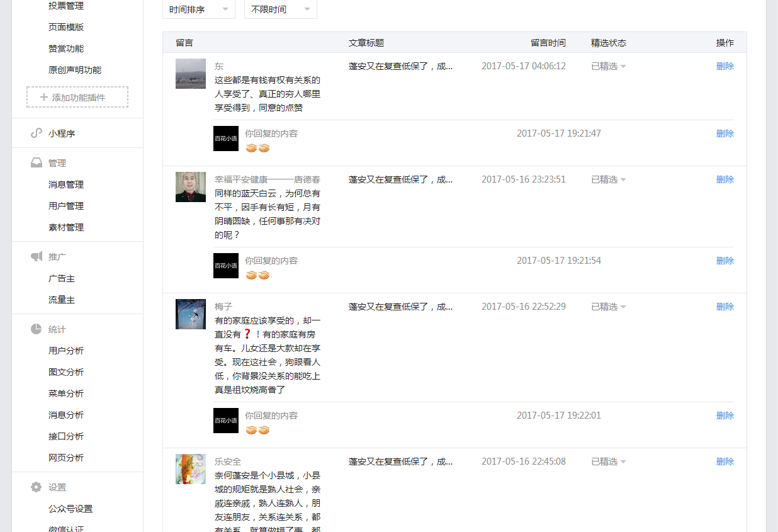The width and height of the screenshot is (778, 532).
Task: Click 添加功能插件 button
Action: [77, 98]
